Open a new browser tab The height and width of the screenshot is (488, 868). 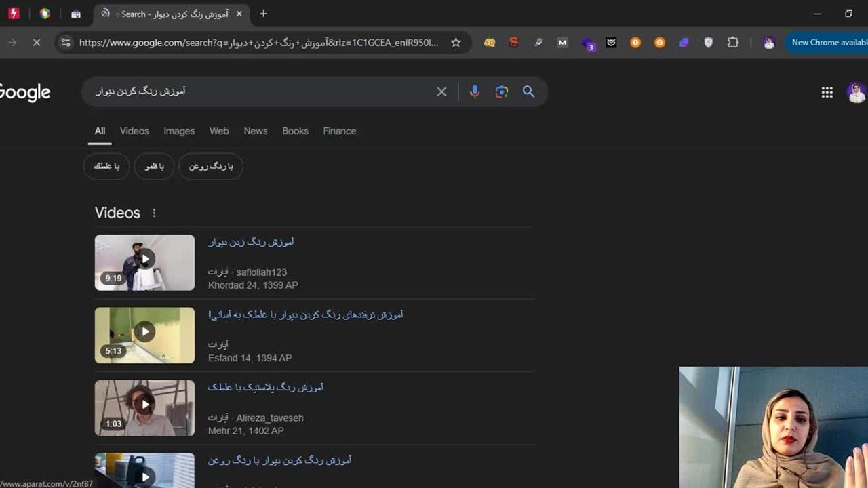coord(263,14)
